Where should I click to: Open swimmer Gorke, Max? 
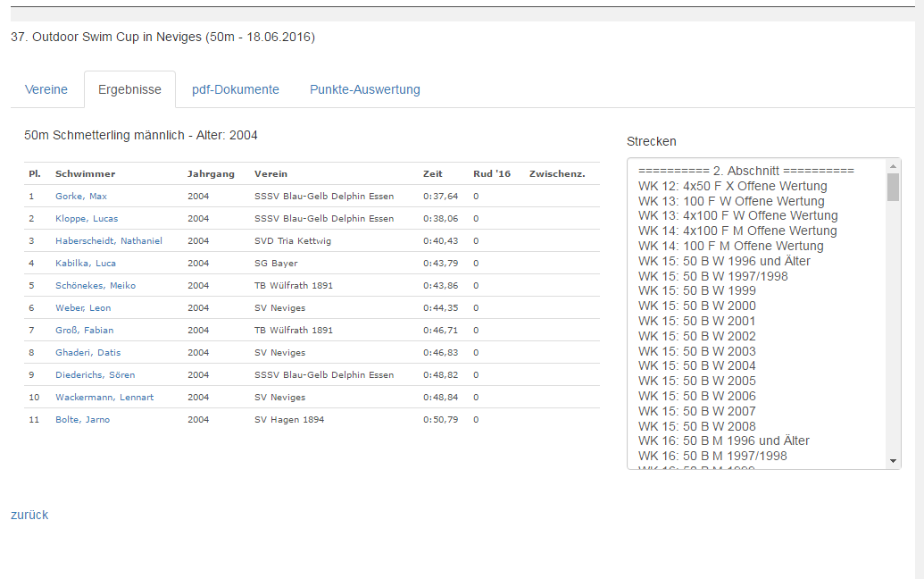tap(81, 197)
